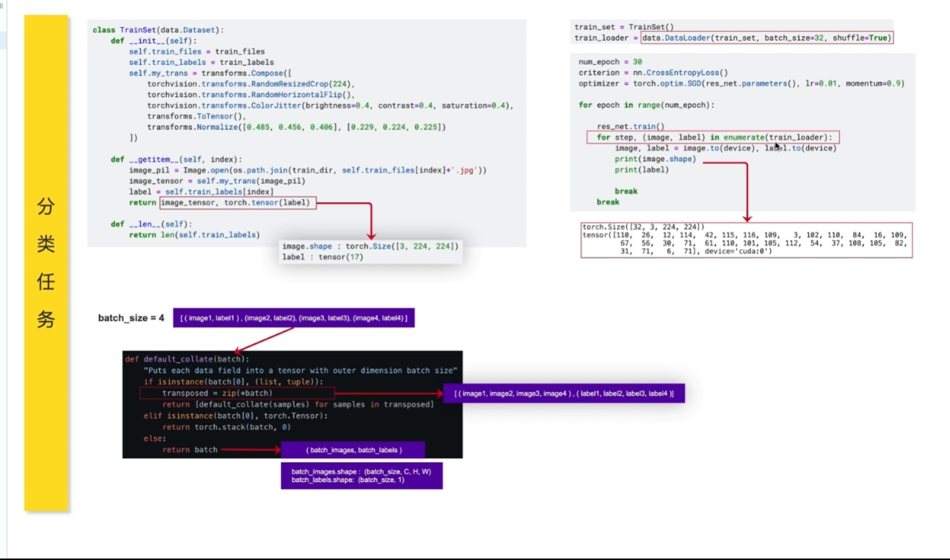Click the transforms.Normalize line
The height and width of the screenshot is (560, 950).
point(297,127)
